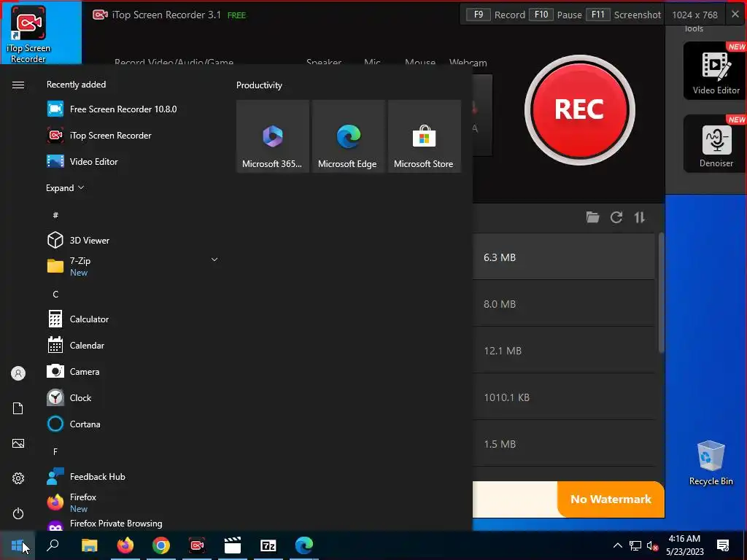Open Documents from Start sidebar

coord(18,408)
